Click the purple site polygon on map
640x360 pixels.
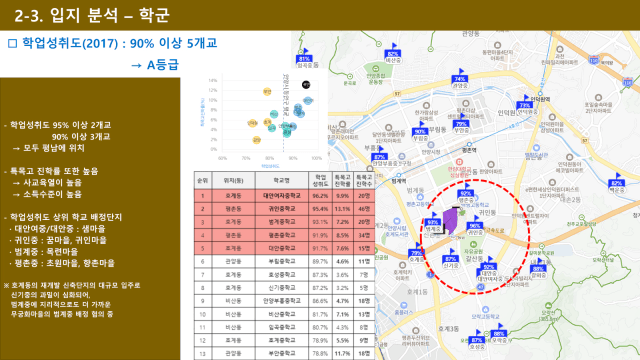click(x=450, y=220)
